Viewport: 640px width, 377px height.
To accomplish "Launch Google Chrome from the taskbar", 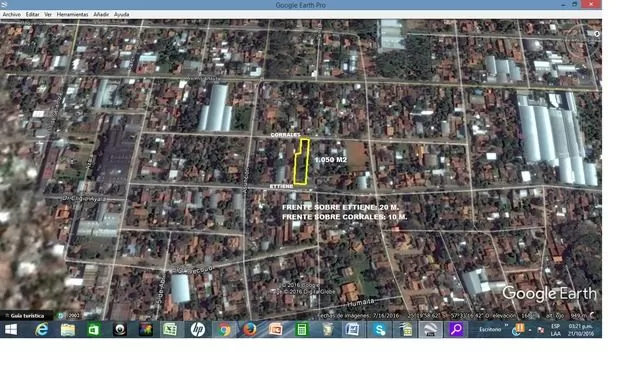I will click(224, 329).
